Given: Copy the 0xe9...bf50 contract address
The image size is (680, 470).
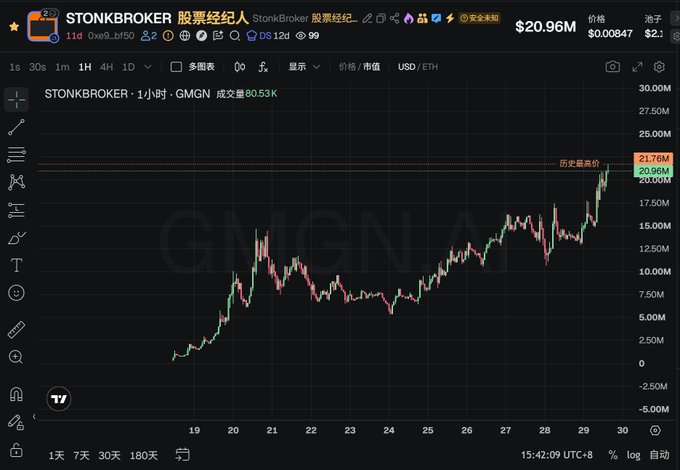Looking at the screenshot, I should (x=111, y=36).
